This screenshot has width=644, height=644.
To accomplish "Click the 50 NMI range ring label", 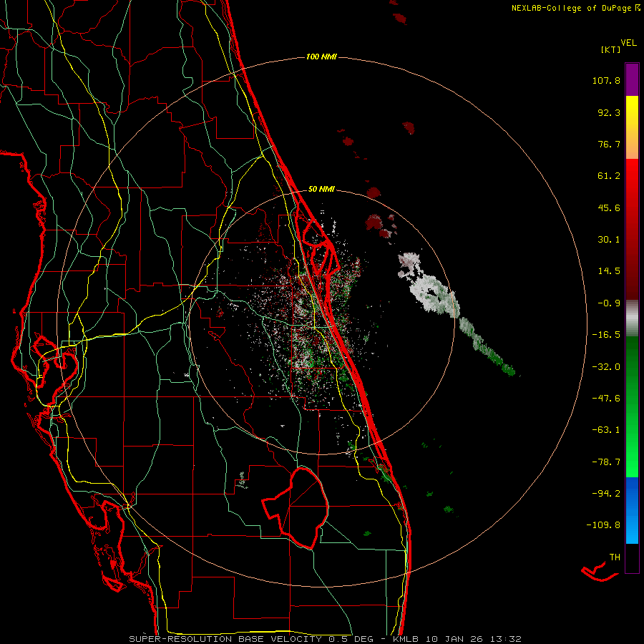I will click(x=321, y=189).
